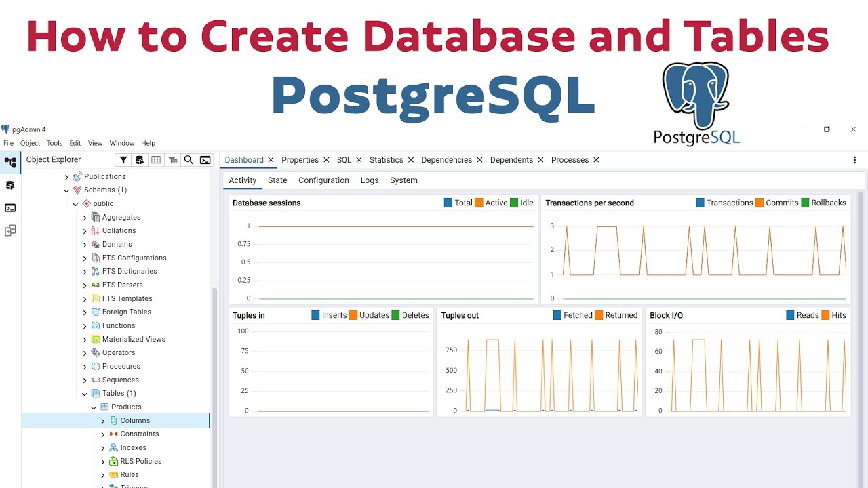The width and height of the screenshot is (868, 488).
Task: Toggle Total series in Database sessions legend
Action: (458, 203)
